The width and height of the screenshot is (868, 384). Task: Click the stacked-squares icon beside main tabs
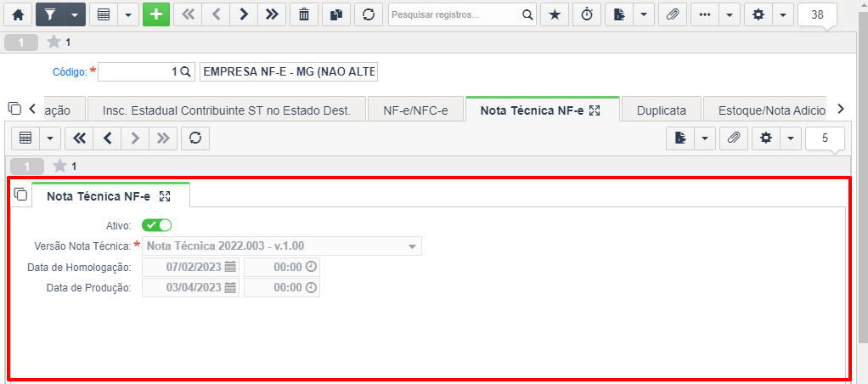click(15, 109)
